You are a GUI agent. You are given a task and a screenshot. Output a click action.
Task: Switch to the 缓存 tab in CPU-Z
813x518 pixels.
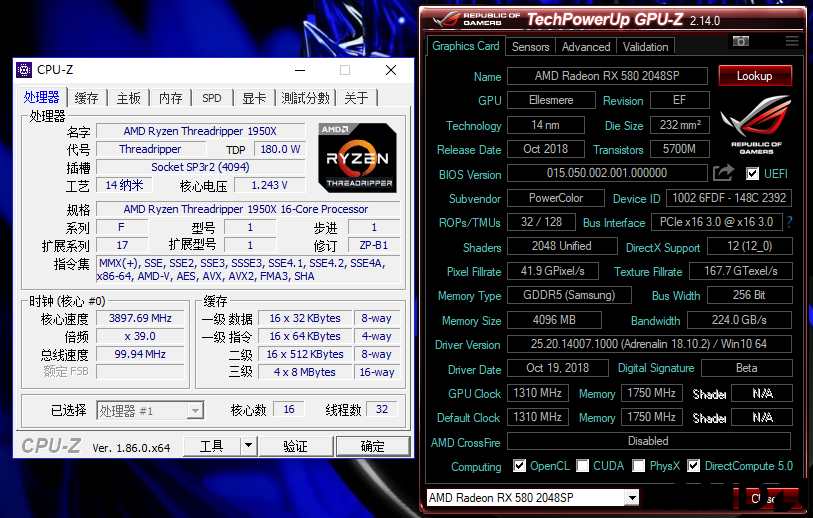86,98
